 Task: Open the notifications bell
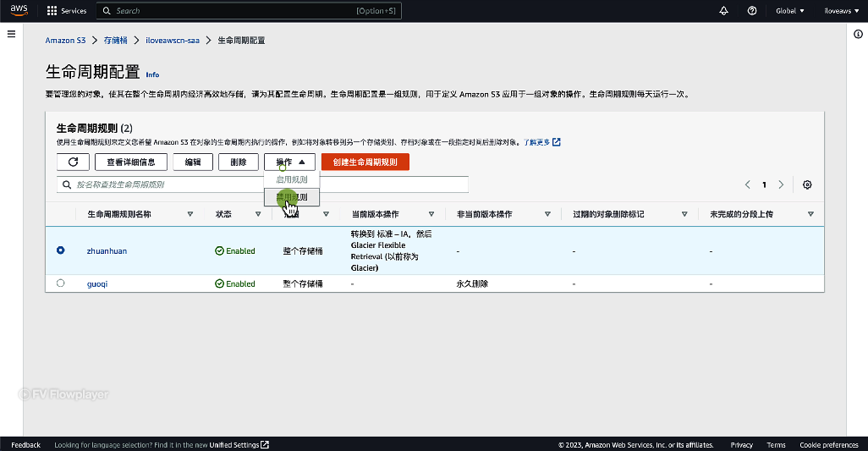click(x=723, y=11)
